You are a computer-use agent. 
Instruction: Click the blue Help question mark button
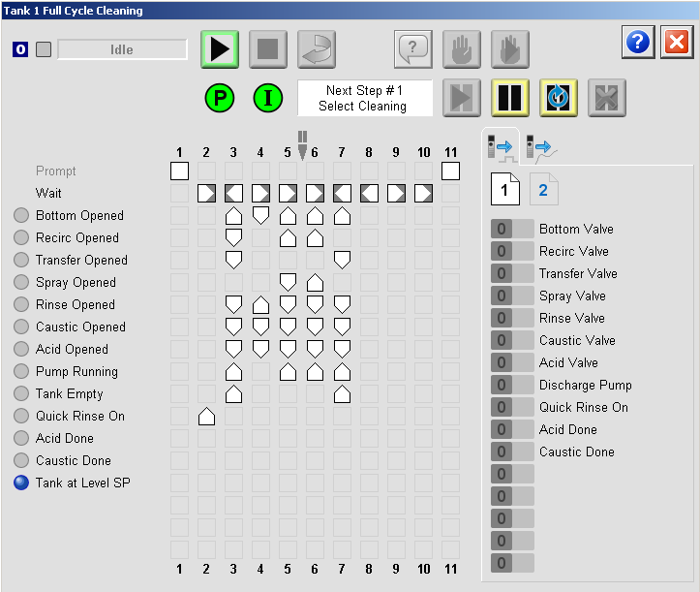click(638, 43)
